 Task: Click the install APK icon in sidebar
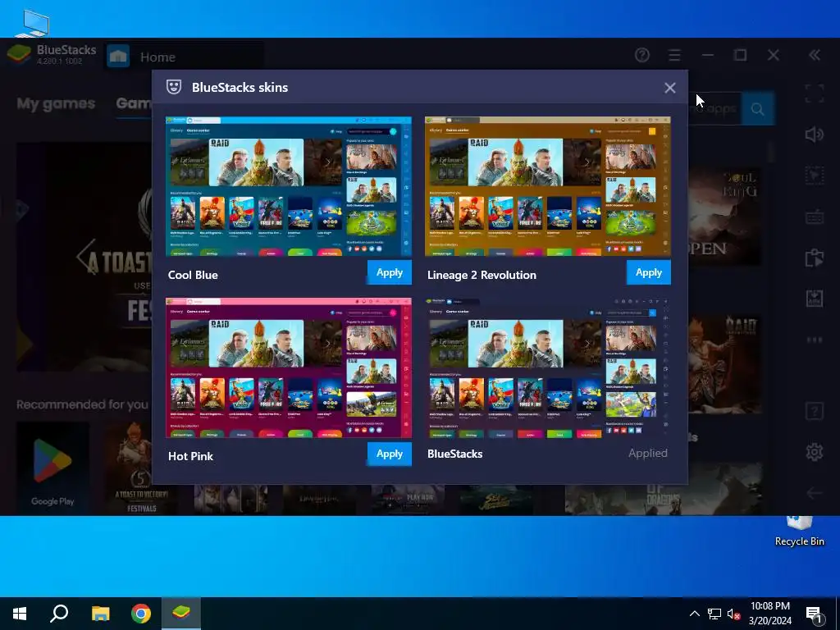pyautogui.click(x=815, y=299)
